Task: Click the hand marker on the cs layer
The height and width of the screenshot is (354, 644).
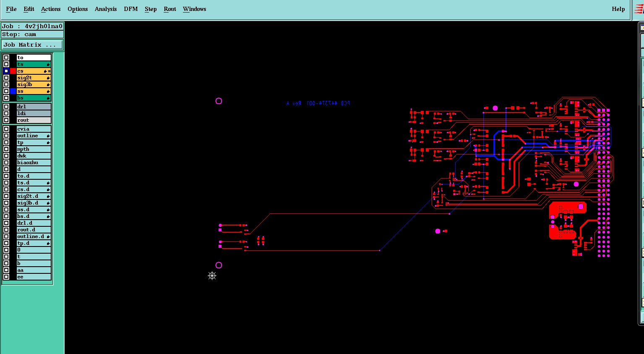Action: tap(45, 71)
